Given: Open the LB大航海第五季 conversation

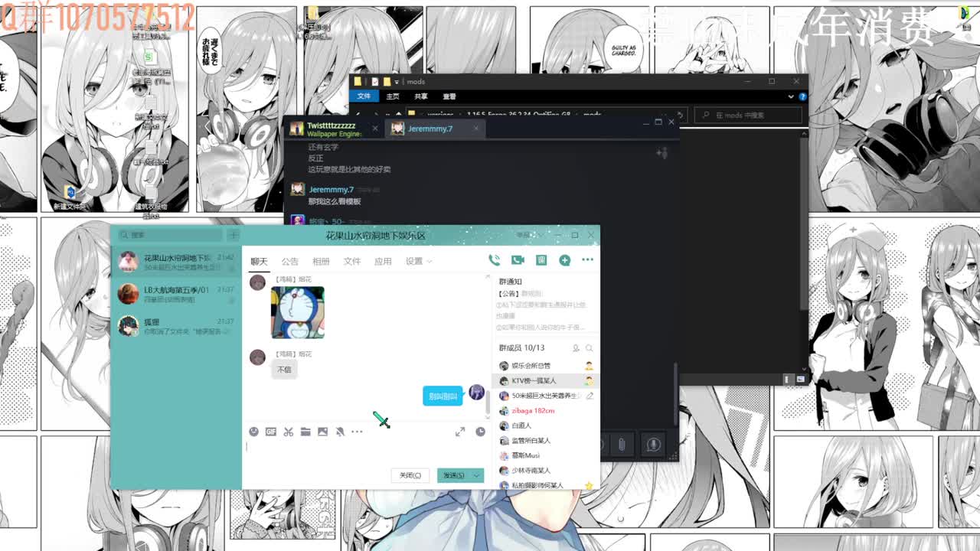Looking at the screenshot, I should (177, 294).
